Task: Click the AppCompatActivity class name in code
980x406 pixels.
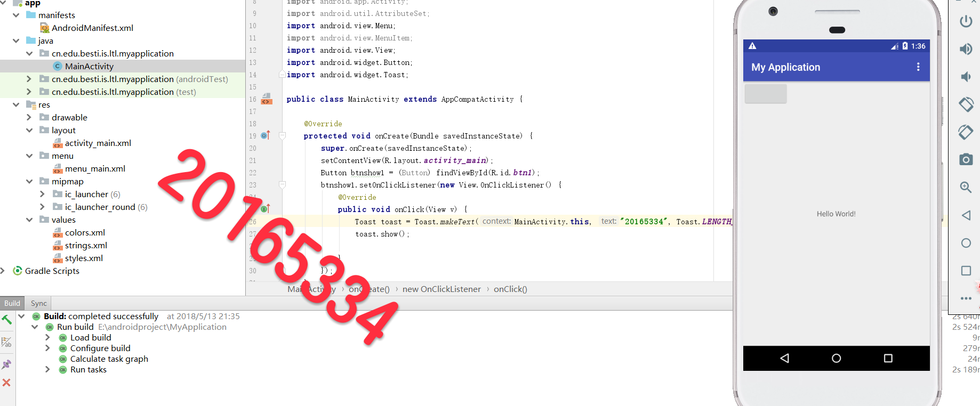Action: [477, 99]
